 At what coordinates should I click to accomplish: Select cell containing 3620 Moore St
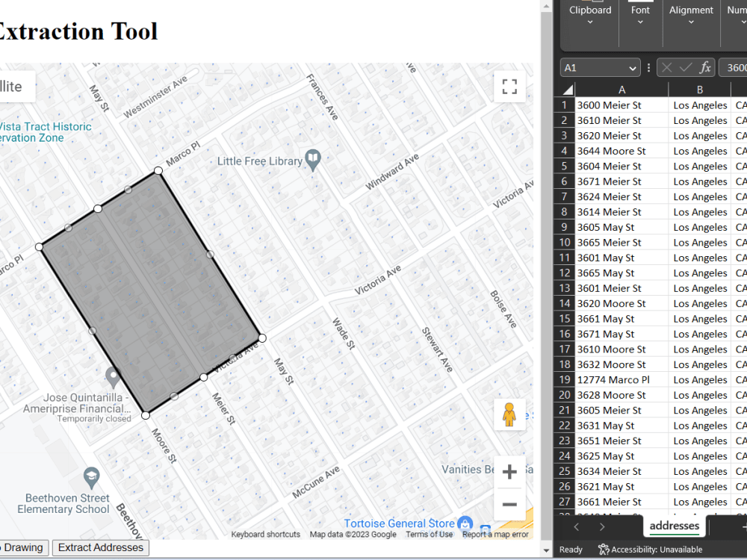622,303
